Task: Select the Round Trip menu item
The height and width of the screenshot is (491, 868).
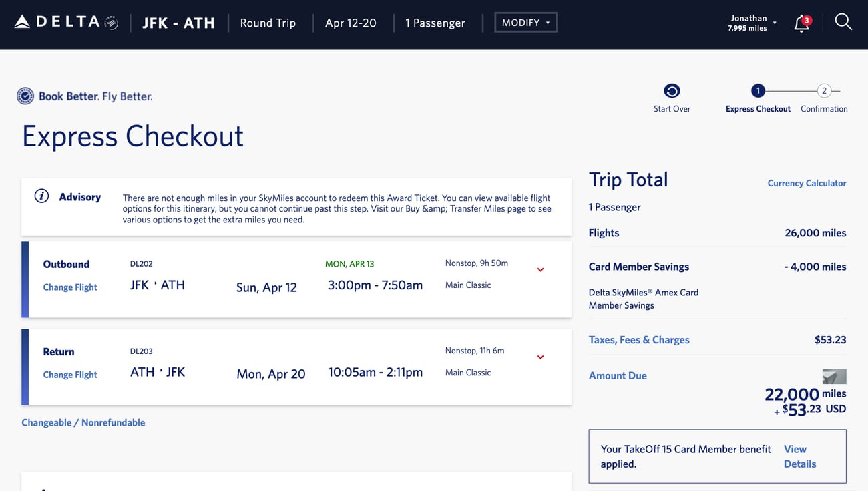Action: click(268, 23)
